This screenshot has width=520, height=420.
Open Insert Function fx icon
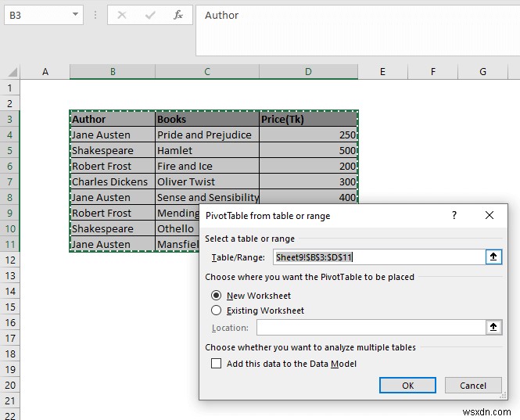click(x=178, y=15)
